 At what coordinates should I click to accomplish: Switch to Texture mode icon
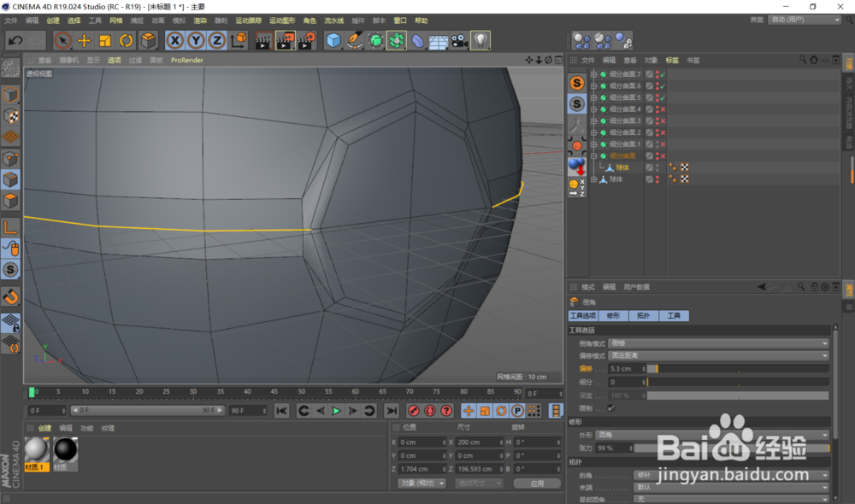click(x=10, y=115)
